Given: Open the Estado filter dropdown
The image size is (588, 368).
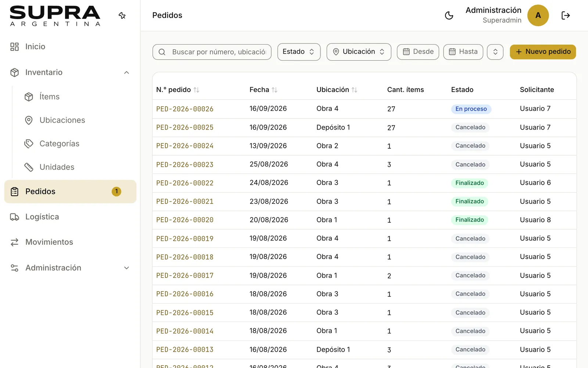Looking at the screenshot, I should (x=299, y=52).
